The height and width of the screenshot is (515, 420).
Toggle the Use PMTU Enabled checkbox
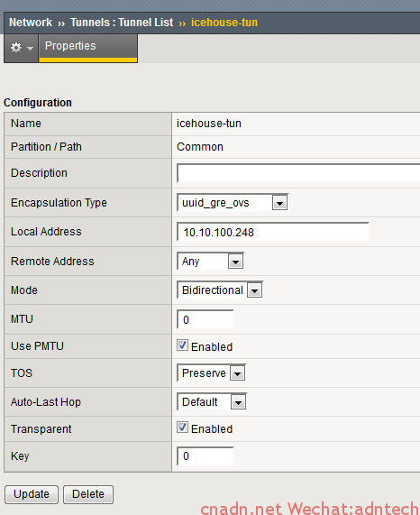[182, 345]
